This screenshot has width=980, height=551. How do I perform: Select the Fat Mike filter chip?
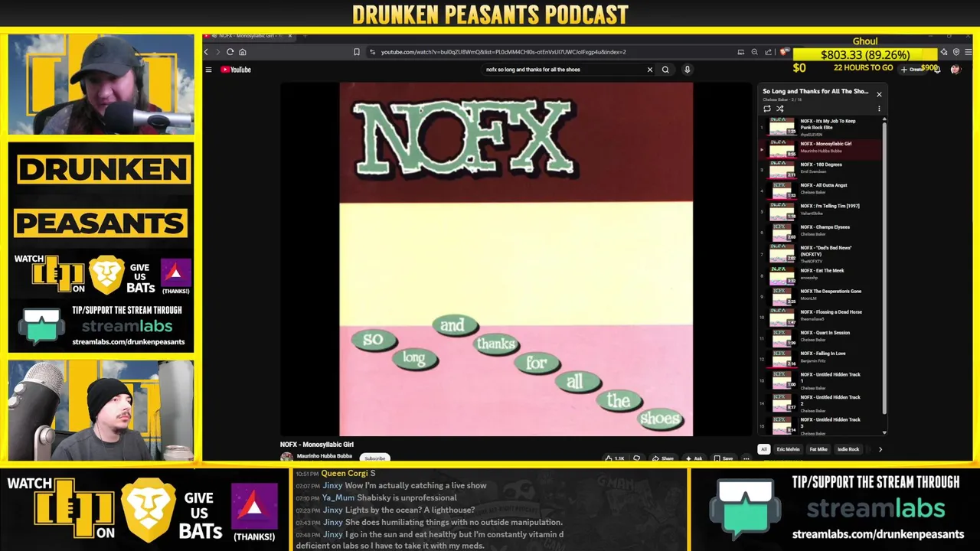point(818,449)
